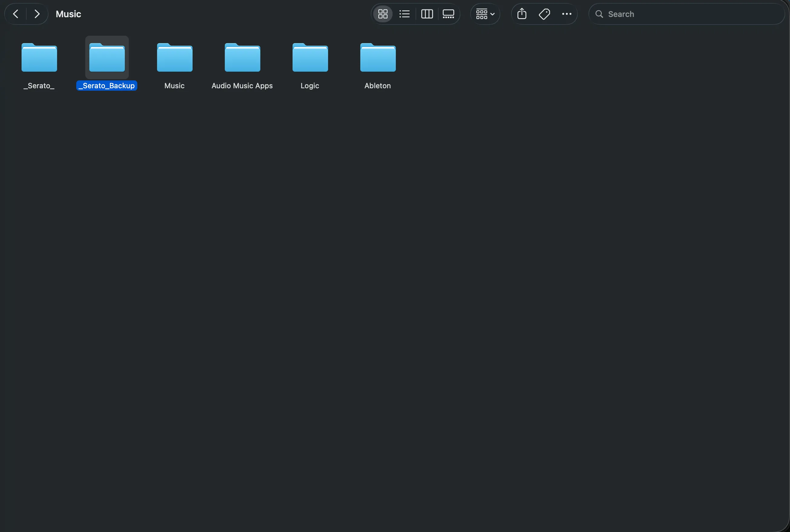Image resolution: width=790 pixels, height=532 pixels.
Task: Go back with the left arrow
Action: [x=16, y=14]
